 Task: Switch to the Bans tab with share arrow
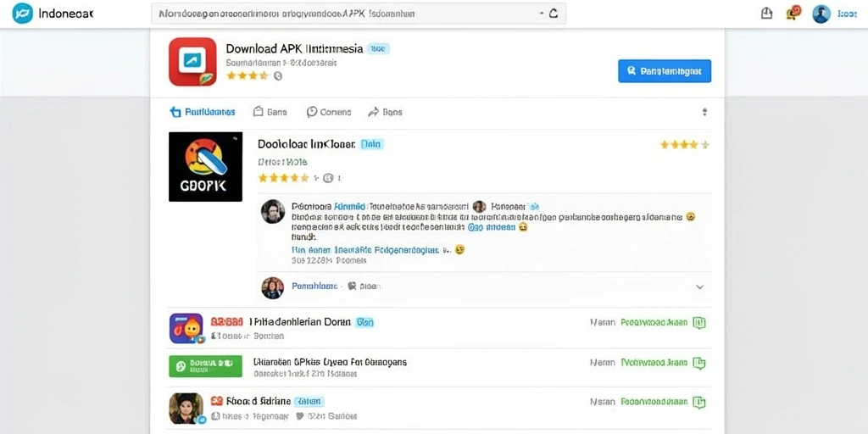pyautogui.click(x=386, y=112)
